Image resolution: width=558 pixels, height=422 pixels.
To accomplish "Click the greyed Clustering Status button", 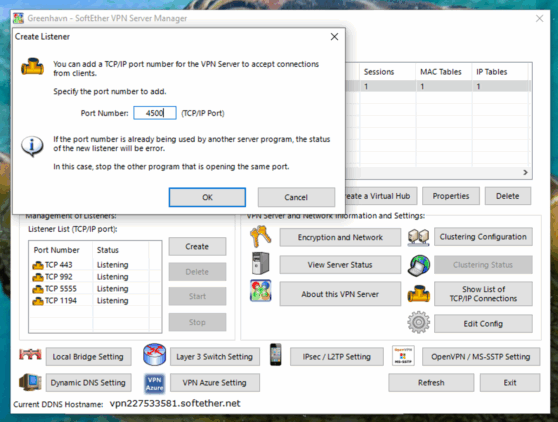I will click(483, 265).
